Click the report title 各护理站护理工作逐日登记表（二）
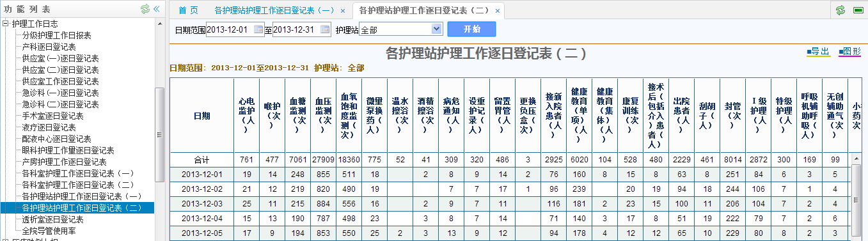Image resolution: width=868 pixels, height=241 pixels. (486, 54)
